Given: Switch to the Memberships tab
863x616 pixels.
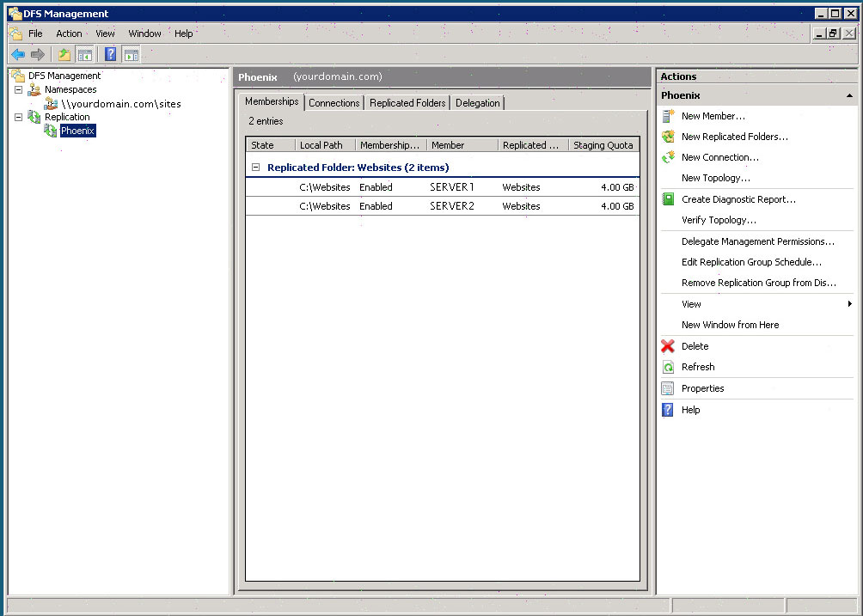Looking at the screenshot, I should [272, 101].
